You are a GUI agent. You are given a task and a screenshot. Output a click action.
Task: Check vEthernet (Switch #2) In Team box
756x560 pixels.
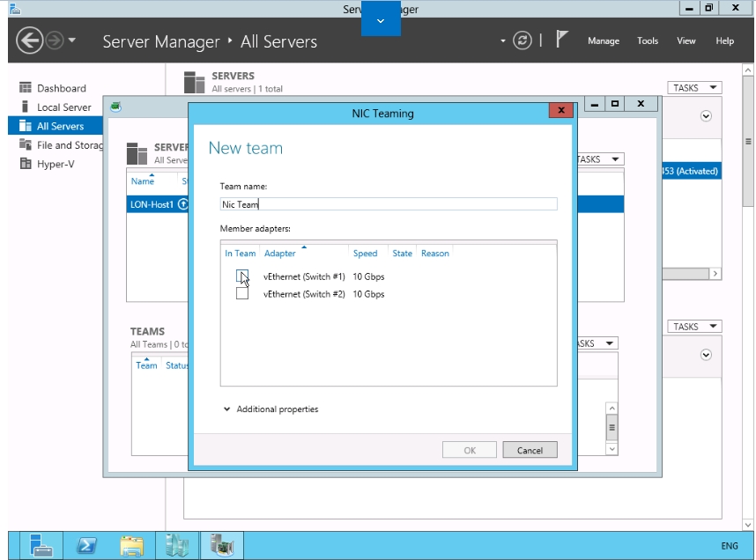(242, 293)
